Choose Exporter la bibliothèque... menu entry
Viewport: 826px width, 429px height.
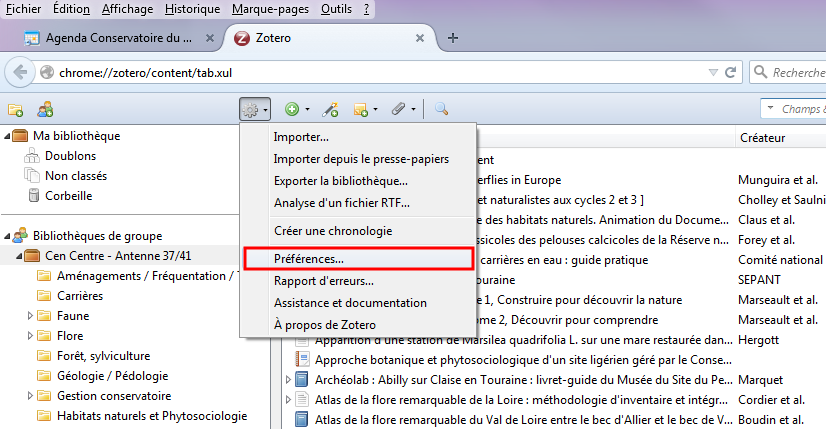340,181
